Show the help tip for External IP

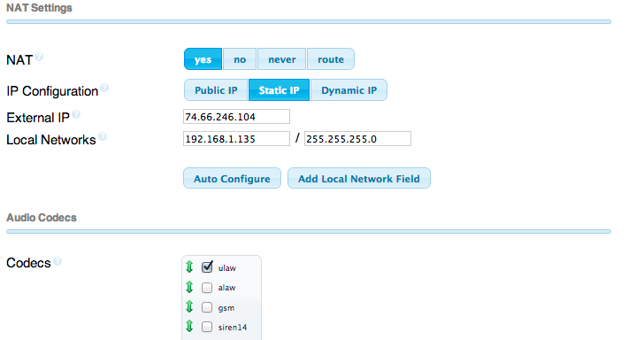click(76, 114)
